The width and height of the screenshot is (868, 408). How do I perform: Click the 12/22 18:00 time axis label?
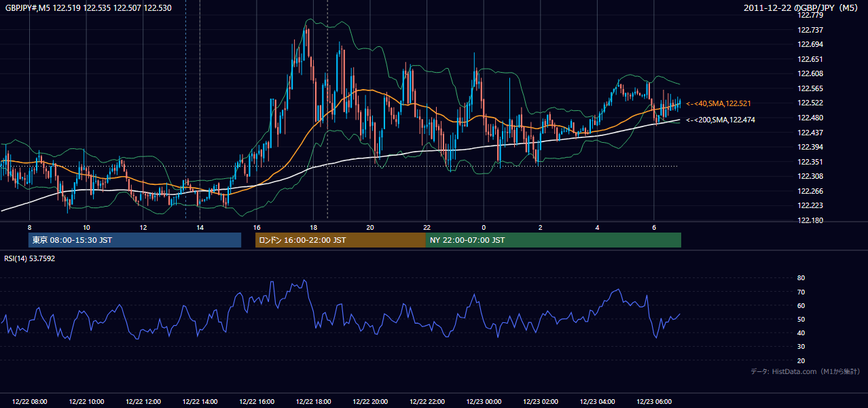point(313,402)
